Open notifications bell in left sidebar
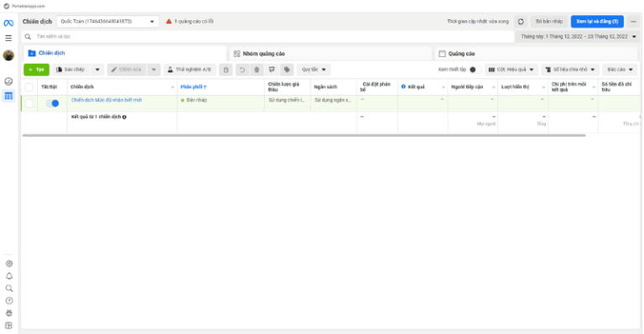Image resolution: width=644 pixels, height=334 pixels. tap(9, 276)
